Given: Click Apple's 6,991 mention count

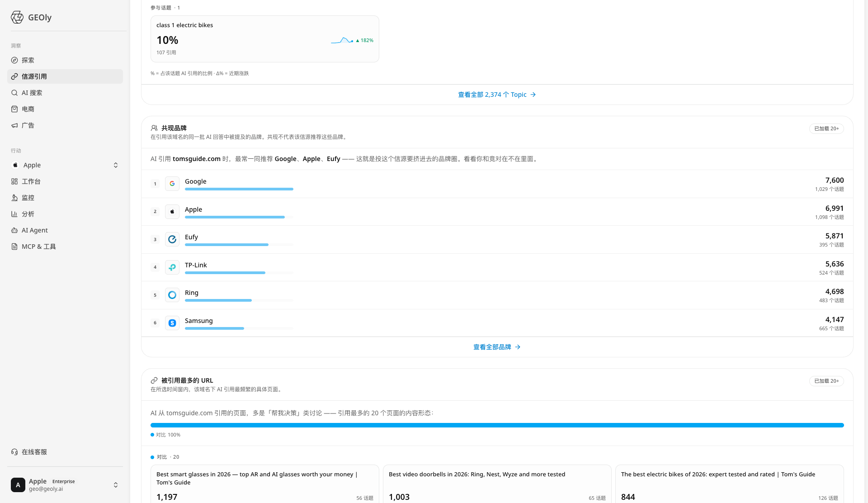Looking at the screenshot, I should (x=834, y=208).
